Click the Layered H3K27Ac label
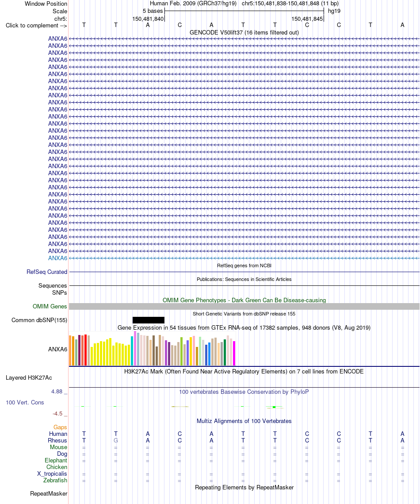This screenshot has width=420, height=504. pos(29,378)
